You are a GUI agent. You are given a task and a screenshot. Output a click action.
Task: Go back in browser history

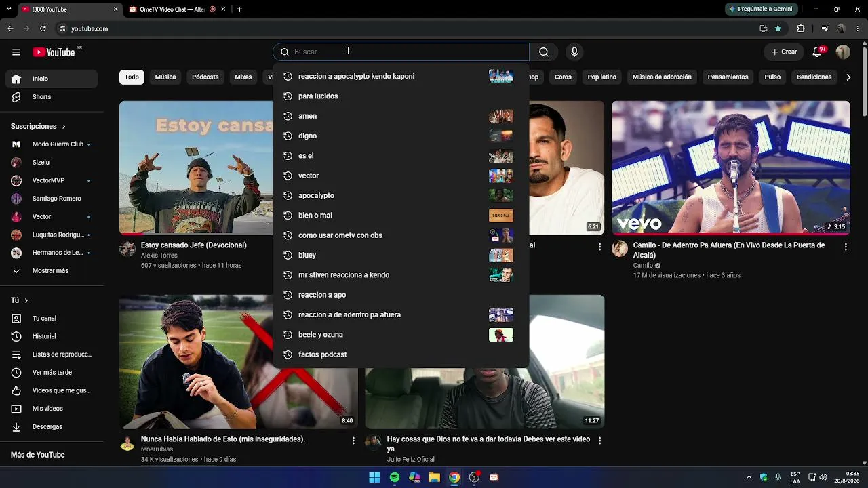tap(10, 28)
